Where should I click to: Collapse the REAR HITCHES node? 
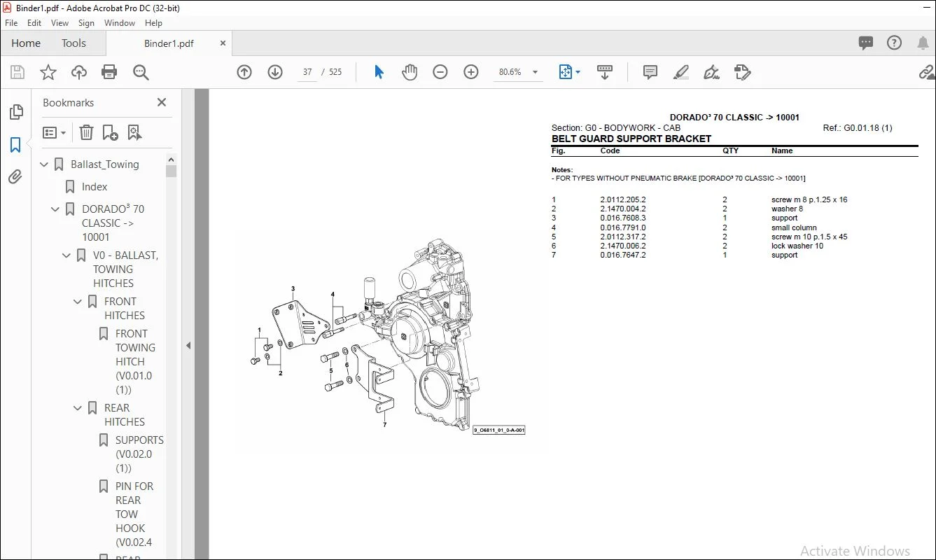78,408
